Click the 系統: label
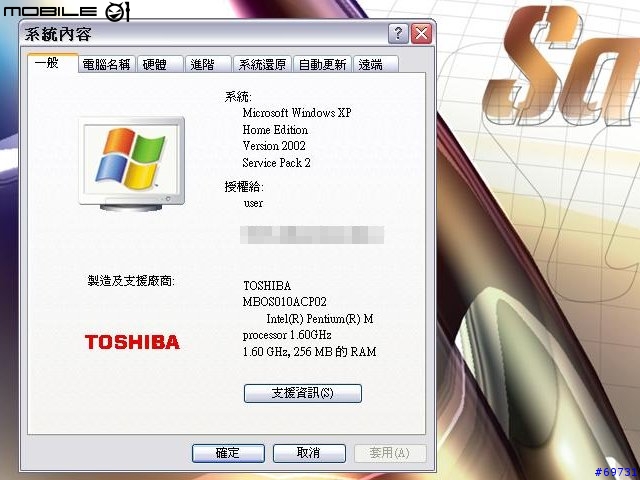 click(238, 97)
